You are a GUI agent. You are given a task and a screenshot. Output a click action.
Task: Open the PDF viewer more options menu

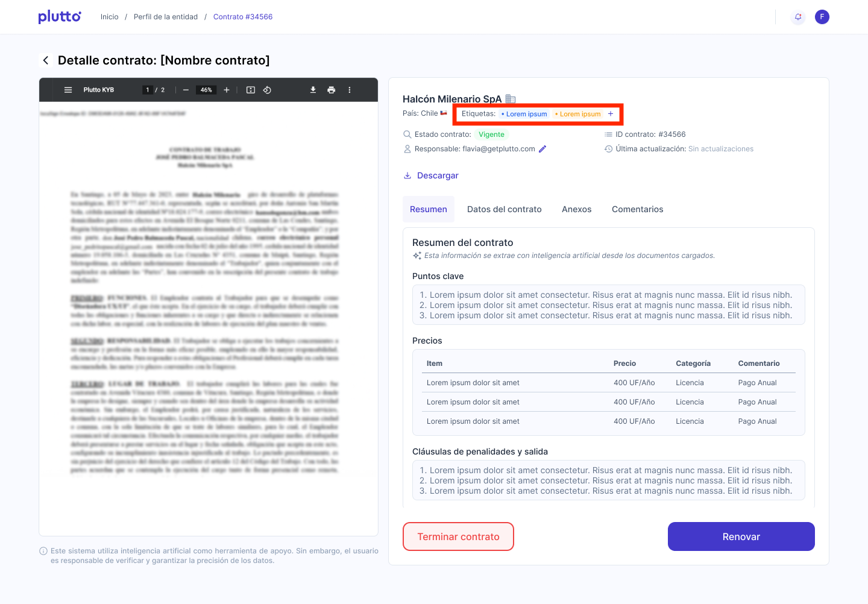pos(350,90)
